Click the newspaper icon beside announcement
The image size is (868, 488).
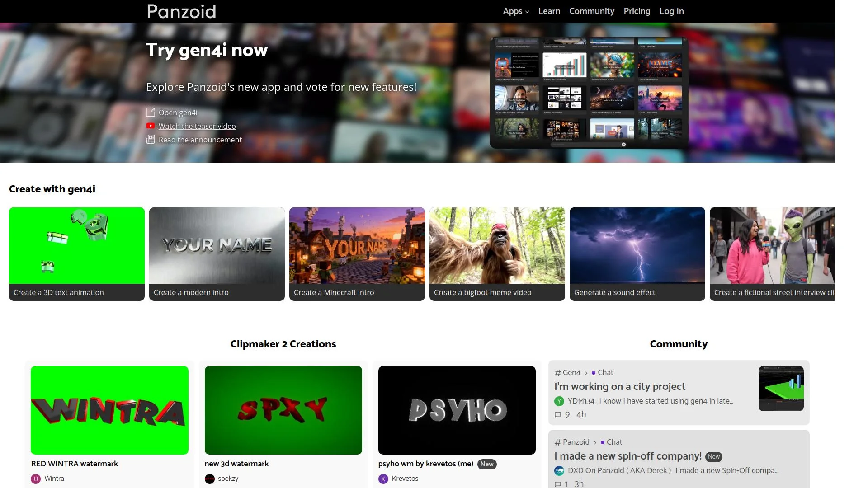(x=151, y=139)
